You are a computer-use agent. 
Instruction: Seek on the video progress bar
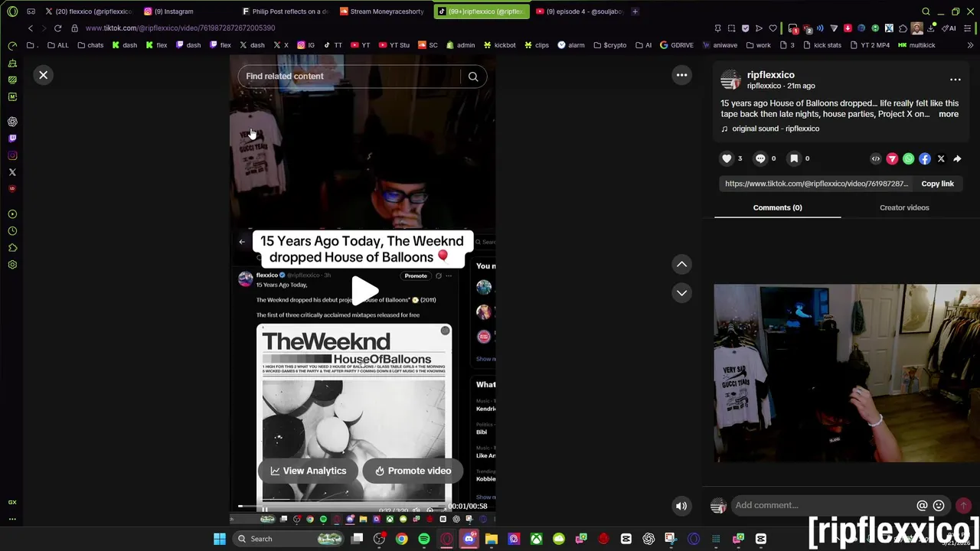(x=341, y=507)
